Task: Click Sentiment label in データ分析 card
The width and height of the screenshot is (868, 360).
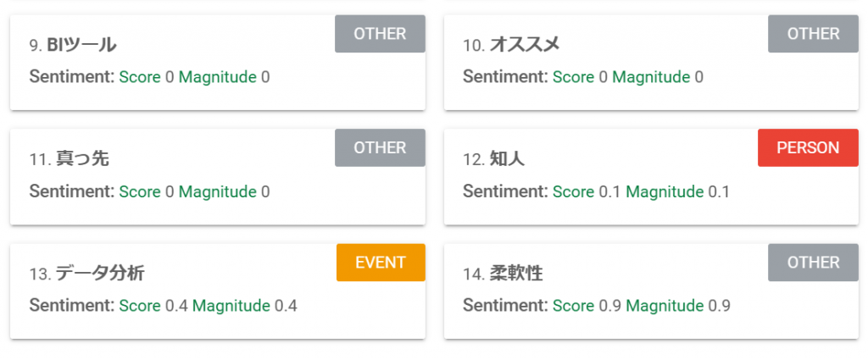Action: (x=72, y=305)
